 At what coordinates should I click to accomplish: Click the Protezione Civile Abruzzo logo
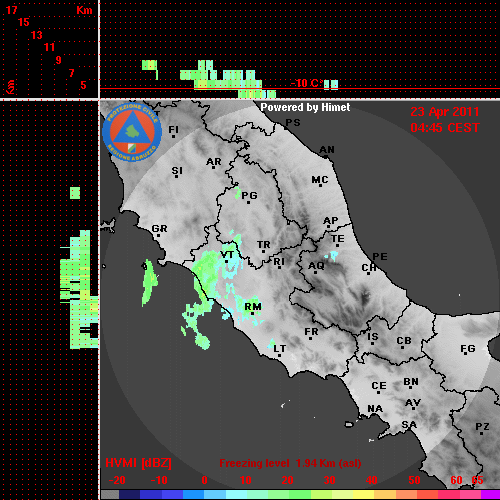point(132,132)
